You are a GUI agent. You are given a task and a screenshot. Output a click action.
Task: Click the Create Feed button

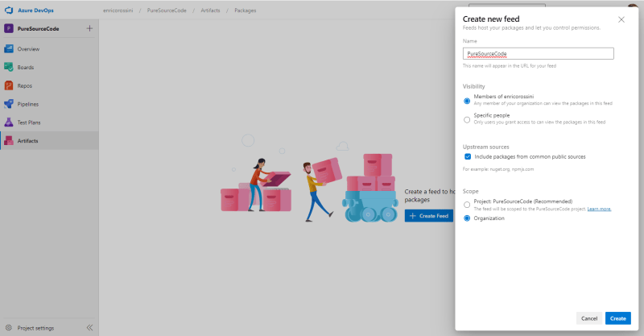[429, 216]
